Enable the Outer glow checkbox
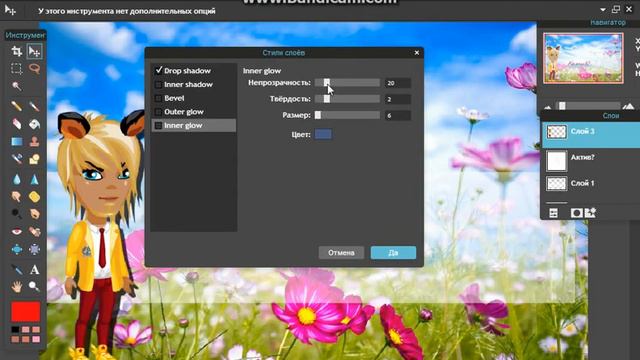 [x=158, y=112]
